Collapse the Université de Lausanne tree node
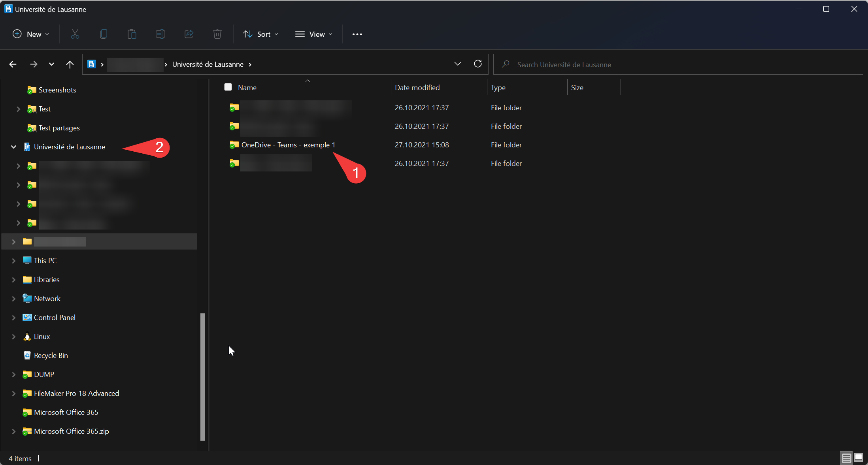 pos(13,147)
